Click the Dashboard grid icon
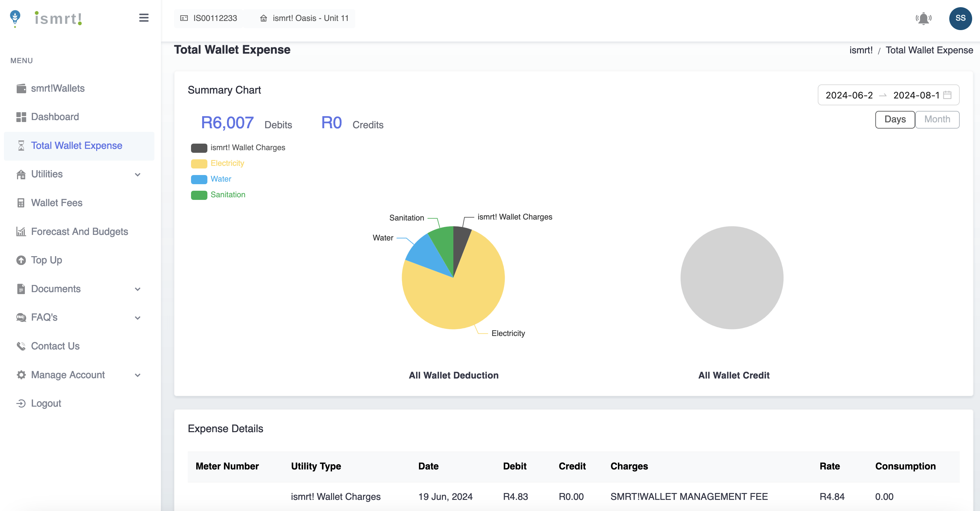This screenshot has height=511, width=980. 21,117
